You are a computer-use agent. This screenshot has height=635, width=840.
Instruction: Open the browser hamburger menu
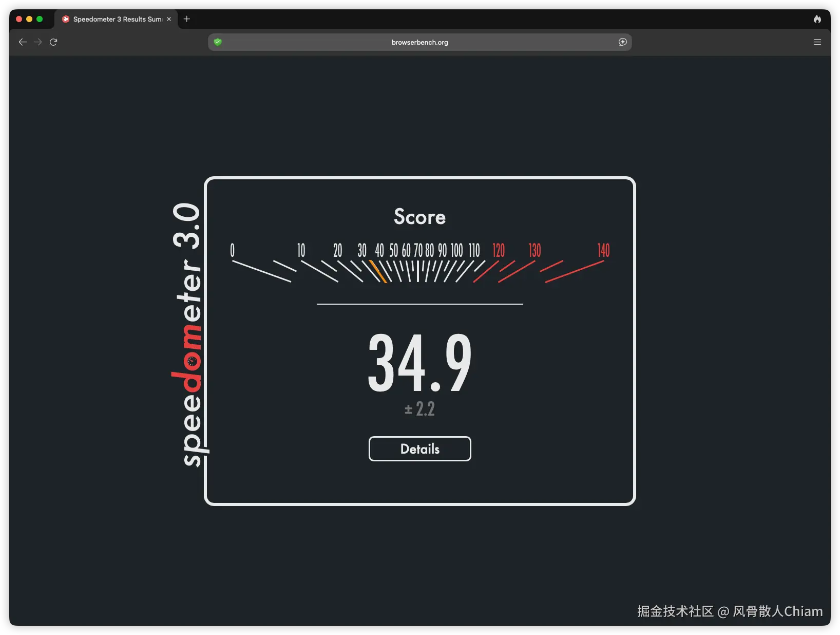[817, 42]
